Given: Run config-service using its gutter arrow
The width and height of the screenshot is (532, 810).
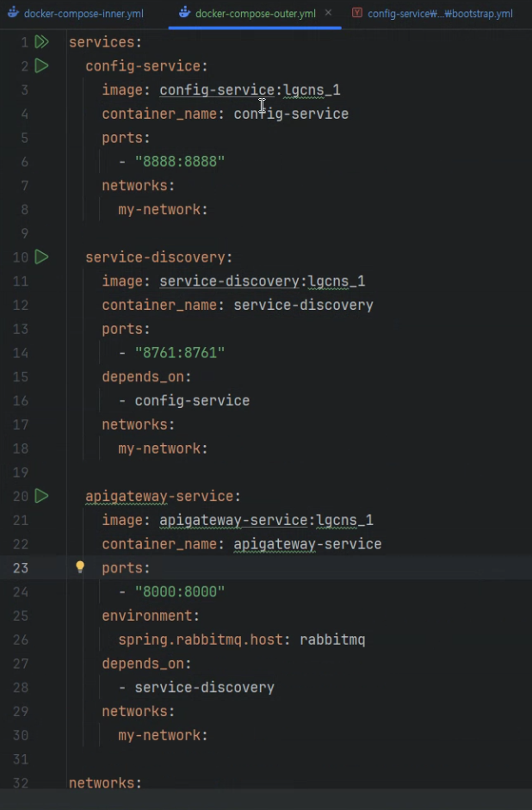Looking at the screenshot, I should coord(42,65).
